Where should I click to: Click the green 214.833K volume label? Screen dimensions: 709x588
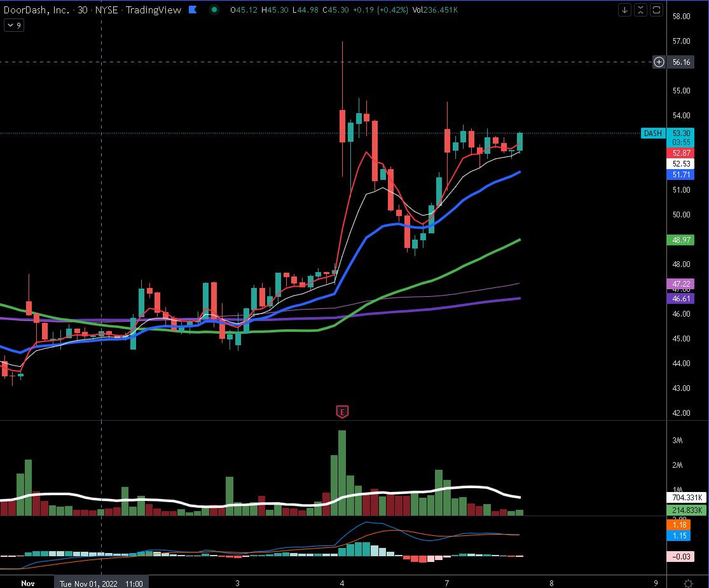(x=687, y=510)
